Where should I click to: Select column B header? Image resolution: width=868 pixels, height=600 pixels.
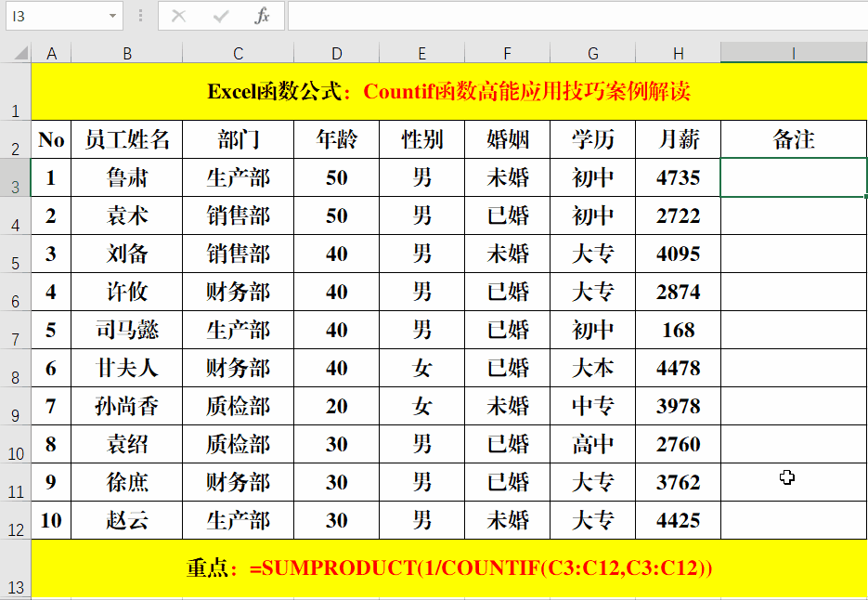coord(127,53)
